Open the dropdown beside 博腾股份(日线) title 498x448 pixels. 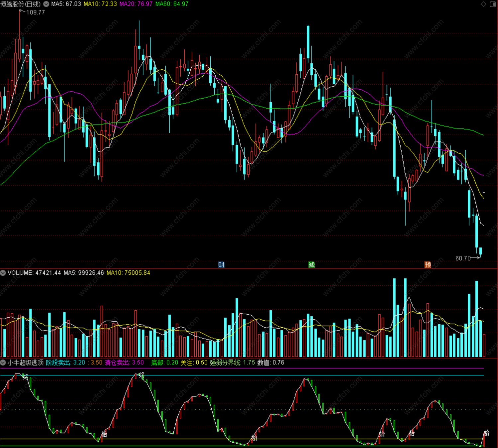(x=47, y=4)
